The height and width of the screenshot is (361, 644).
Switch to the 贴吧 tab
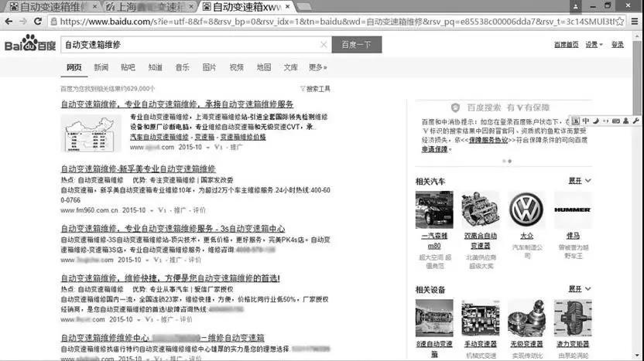tap(128, 67)
